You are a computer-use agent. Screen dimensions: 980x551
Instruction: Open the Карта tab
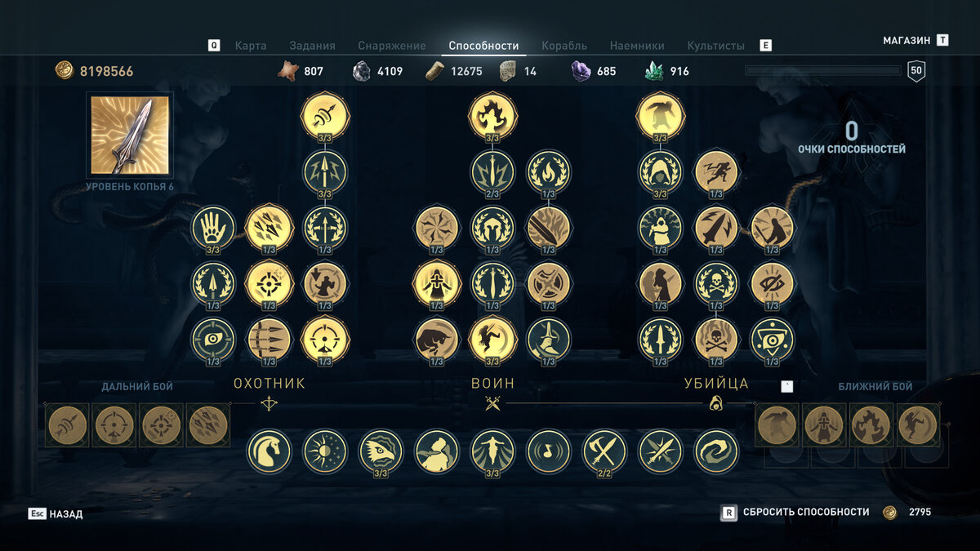point(251,46)
